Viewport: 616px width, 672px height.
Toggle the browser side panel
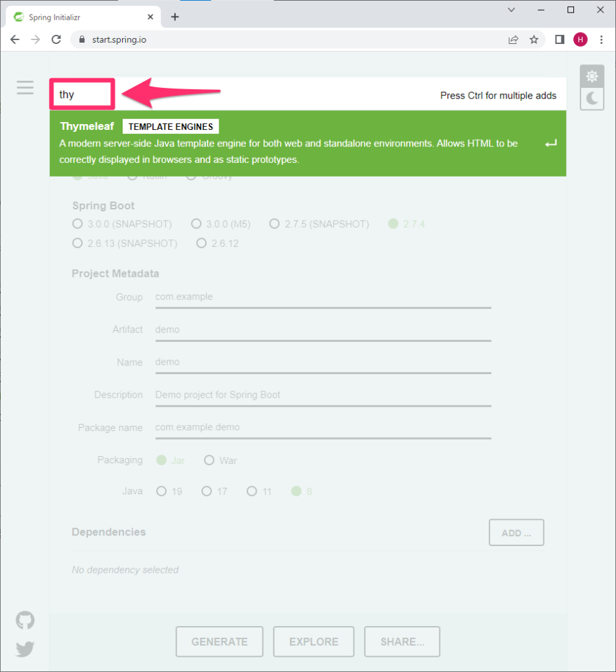click(x=560, y=39)
